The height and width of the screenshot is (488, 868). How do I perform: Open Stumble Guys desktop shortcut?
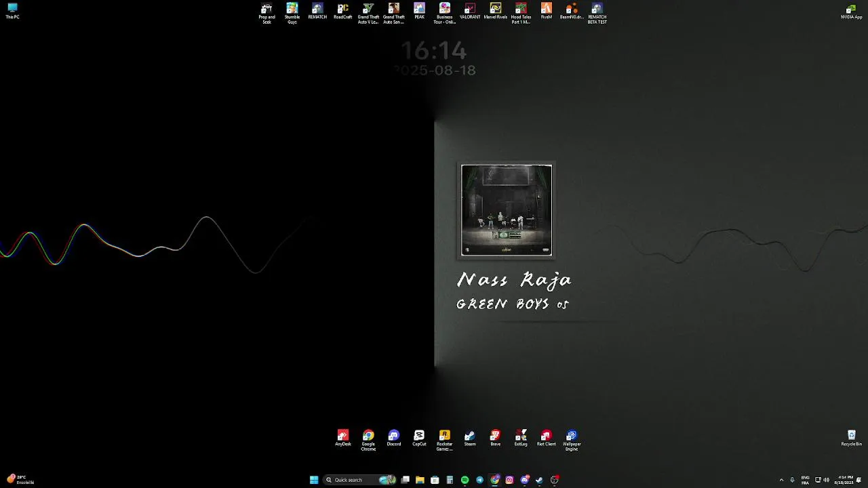coord(292,13)
